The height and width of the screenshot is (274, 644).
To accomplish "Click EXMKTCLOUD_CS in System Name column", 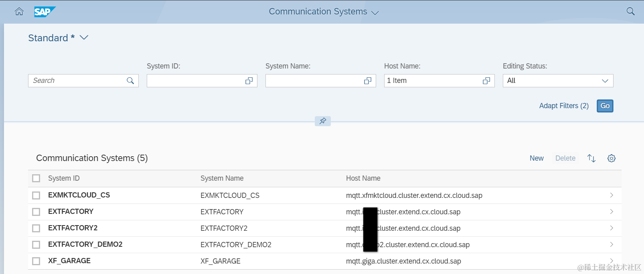I will tap(230, 195).
